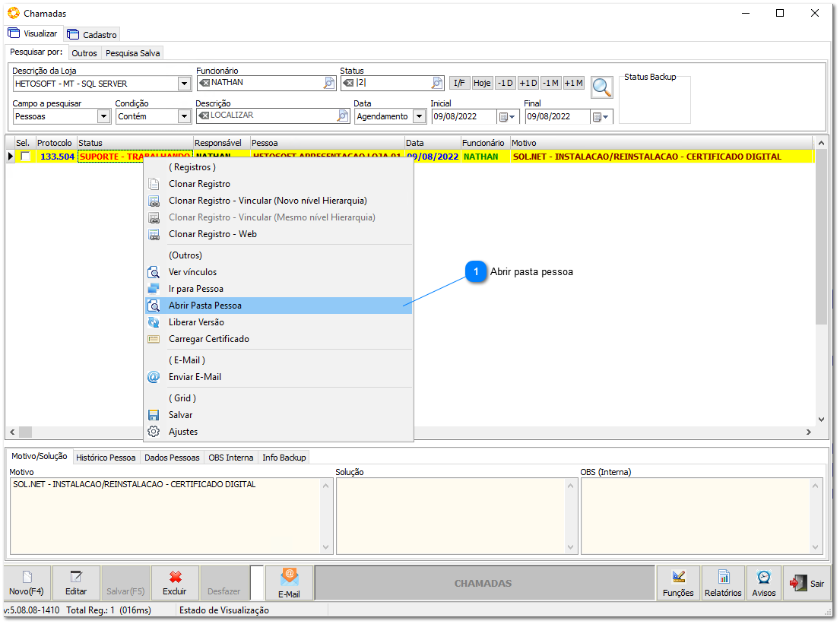Click the +1 M date button
Image resolution: width=840 pixels, height=624 pixels.
click(x=574, y=83)
